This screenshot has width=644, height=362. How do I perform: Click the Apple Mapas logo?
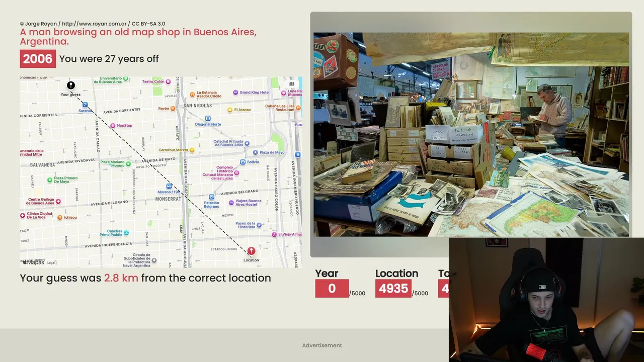coord(33,262)
